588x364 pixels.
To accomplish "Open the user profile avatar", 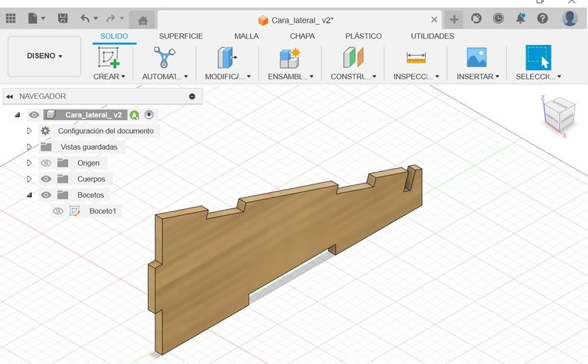I will [x=569, y=19].
